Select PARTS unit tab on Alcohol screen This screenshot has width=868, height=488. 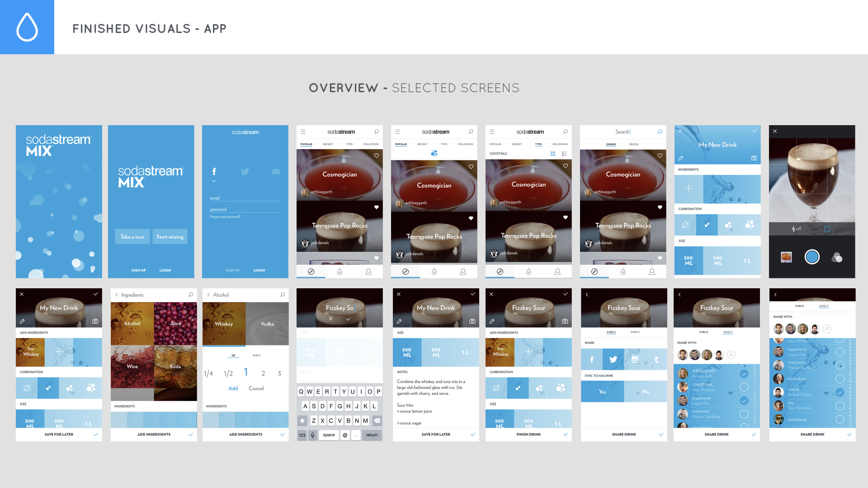click(256, 356)
